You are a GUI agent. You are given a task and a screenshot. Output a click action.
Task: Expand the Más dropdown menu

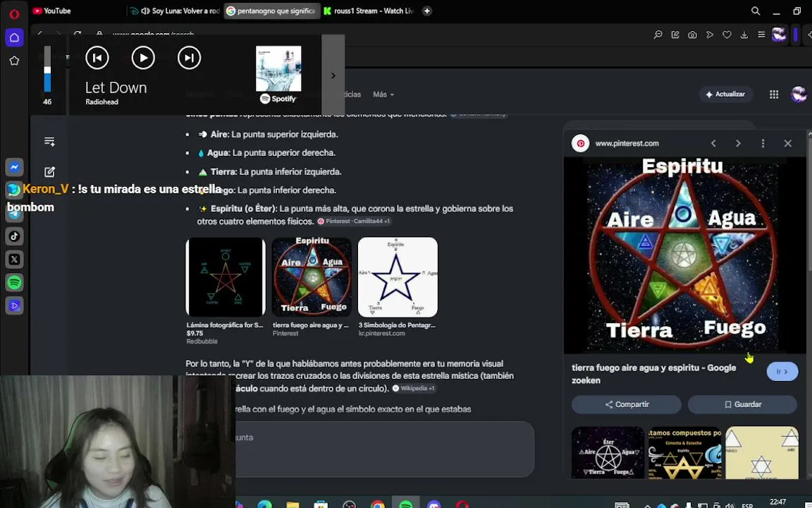point(383,95)
